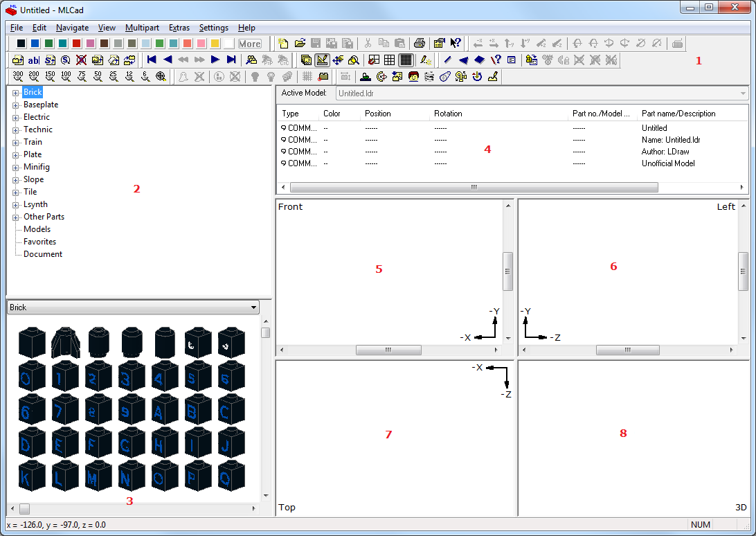Select the medium grid setting
Viewport: 756px width, 536px height.
390,60
